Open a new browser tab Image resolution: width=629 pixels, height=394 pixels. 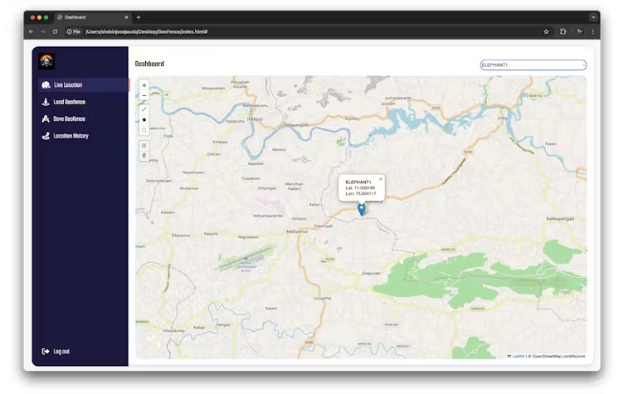click(x=138, y=17)
